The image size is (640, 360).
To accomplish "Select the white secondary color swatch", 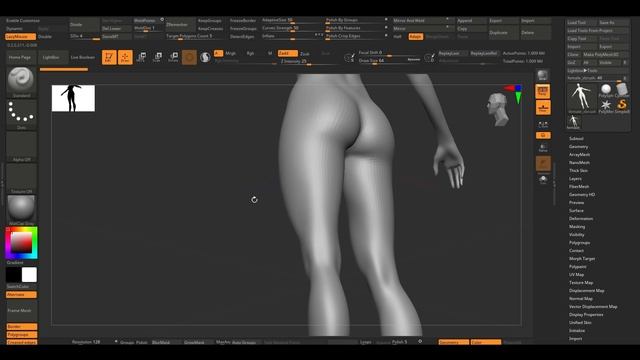I will 29,275.
